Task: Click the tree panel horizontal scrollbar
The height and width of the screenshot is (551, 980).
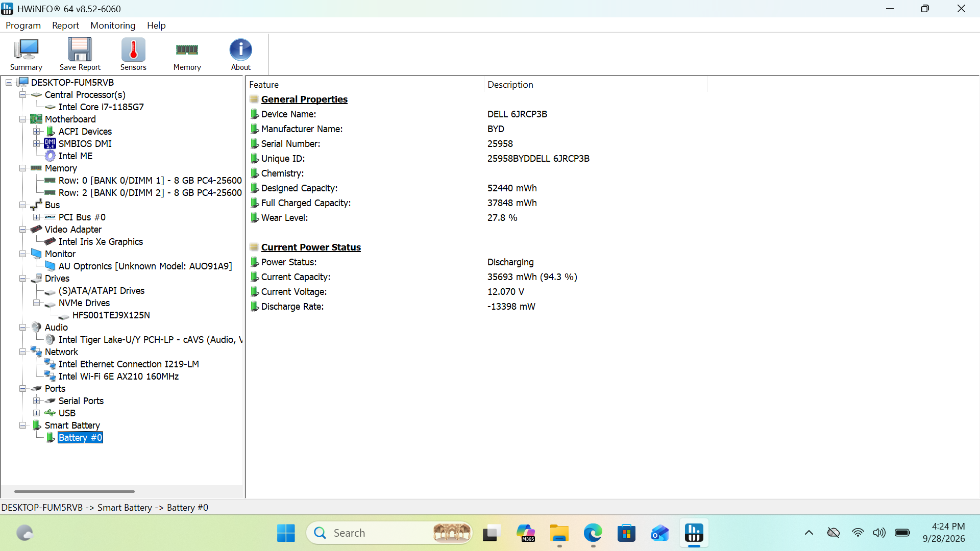Action: pyautogui.click(x=75, y=491)
